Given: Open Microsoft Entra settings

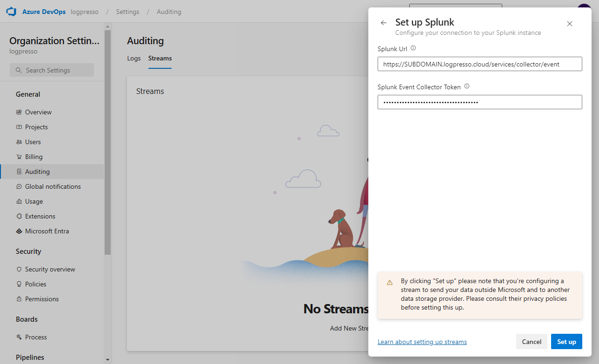Looking at the screenshot, I should [52, 231].
